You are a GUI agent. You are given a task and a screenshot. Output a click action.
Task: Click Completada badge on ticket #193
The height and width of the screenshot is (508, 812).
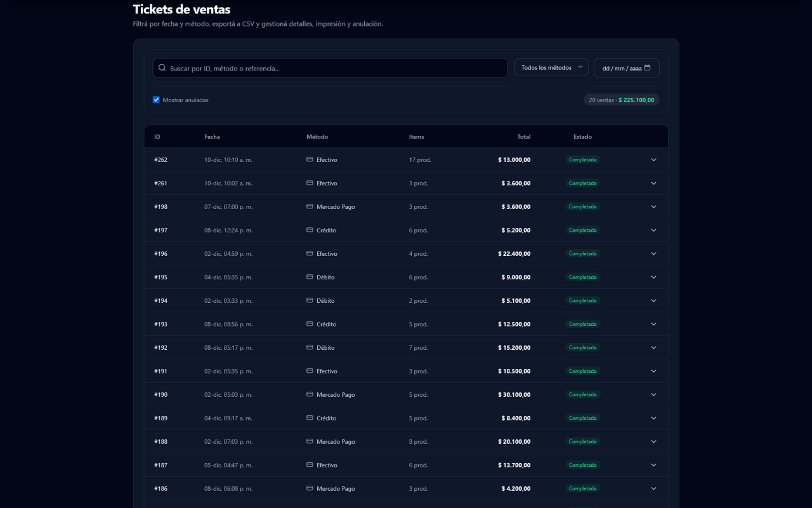582,324
